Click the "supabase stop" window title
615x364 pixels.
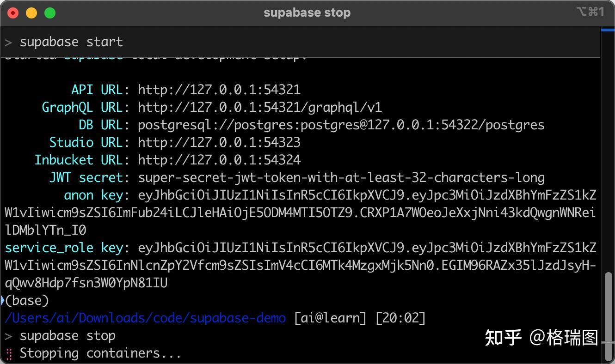[x=307, y=12]
